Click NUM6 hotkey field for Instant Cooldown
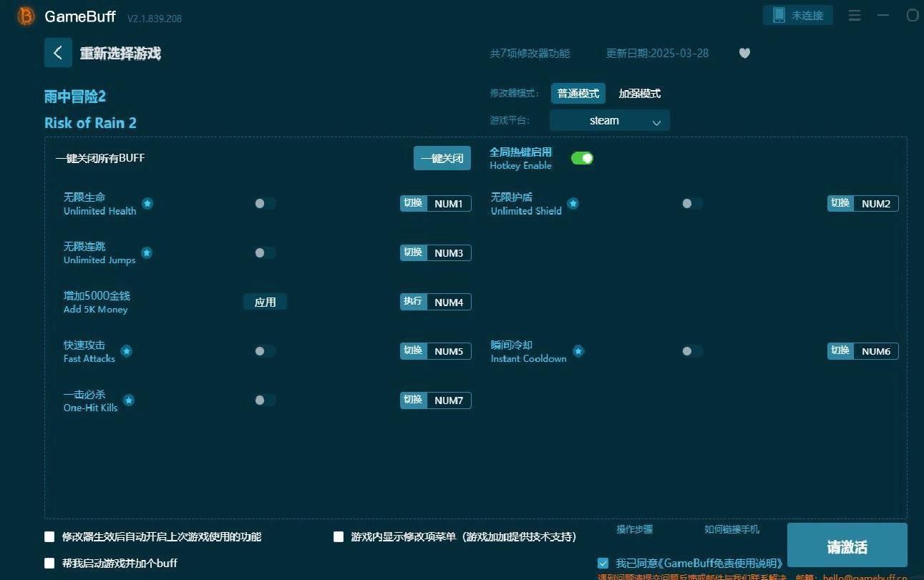This screenshot has height=580, width=924. click(x=876, y=351)
